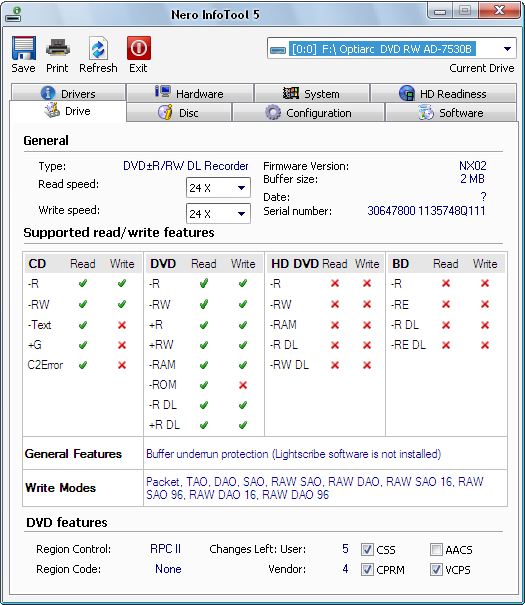Click the Save floppy disk icon
The width and height of the screenshot is (525, 605).
click(24, 48)
